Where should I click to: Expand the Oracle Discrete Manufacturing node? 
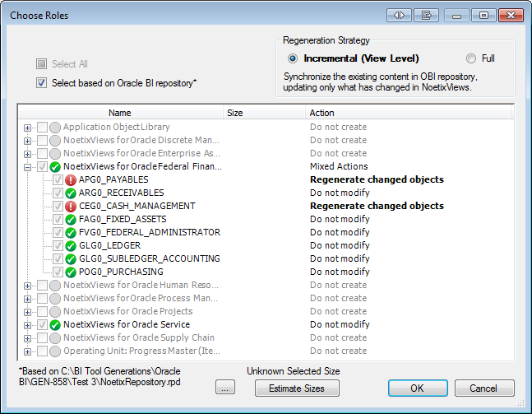click(x=27, y=141)
